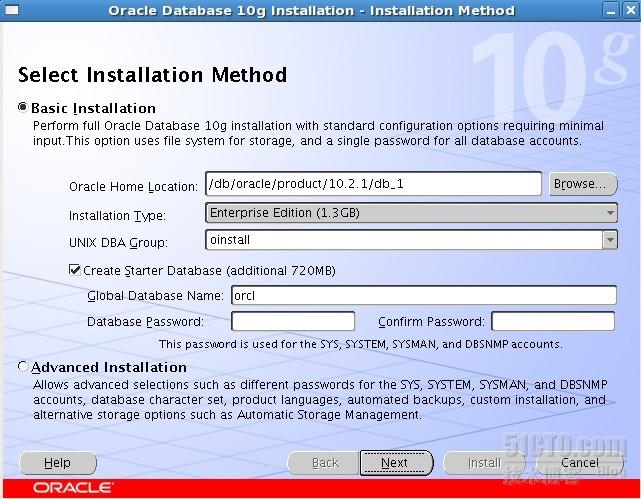Click the 'Global Database Name:' label
This screenshot has width=641, height=499.
155,295
